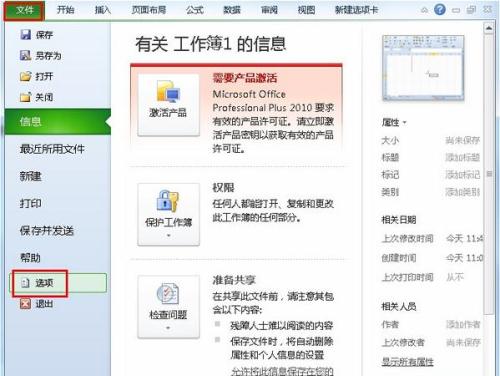
Task: Click 添加作者 to add an author
Action: (x=463, y=324)
